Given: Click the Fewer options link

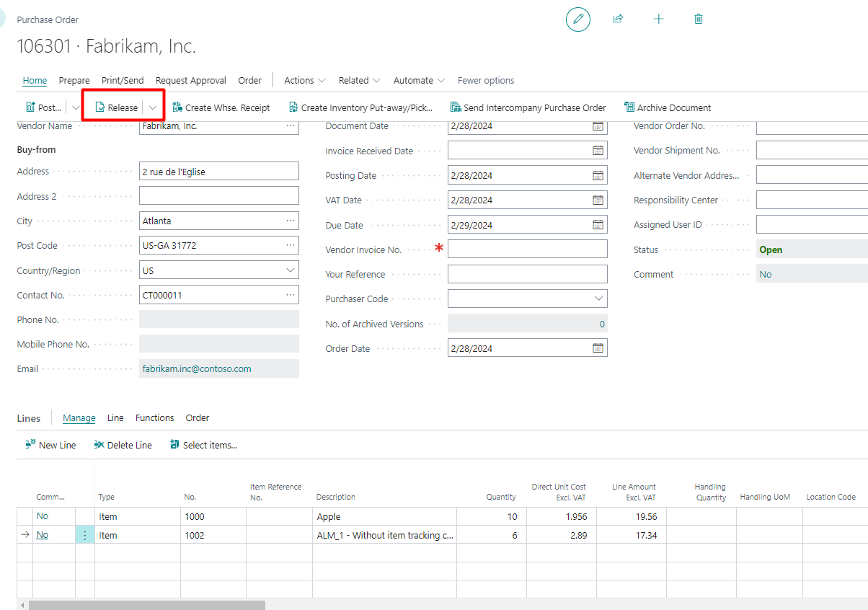Looking at the screenshot, I should [486, 80].
